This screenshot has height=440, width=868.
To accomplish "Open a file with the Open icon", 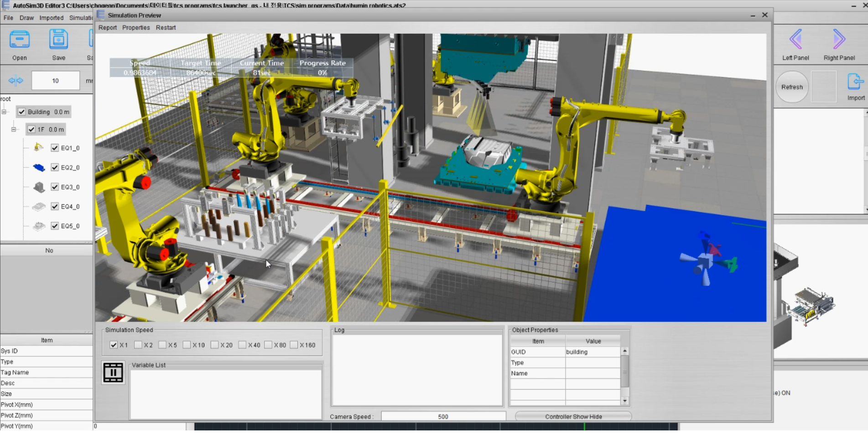I will tap(20, 40).
